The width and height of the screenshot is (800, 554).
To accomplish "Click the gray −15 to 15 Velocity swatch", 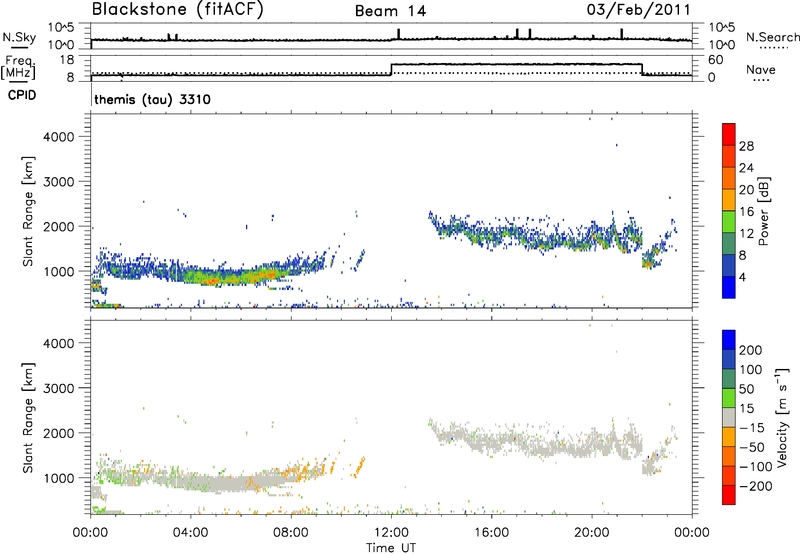I will click(x=729, y=417).
